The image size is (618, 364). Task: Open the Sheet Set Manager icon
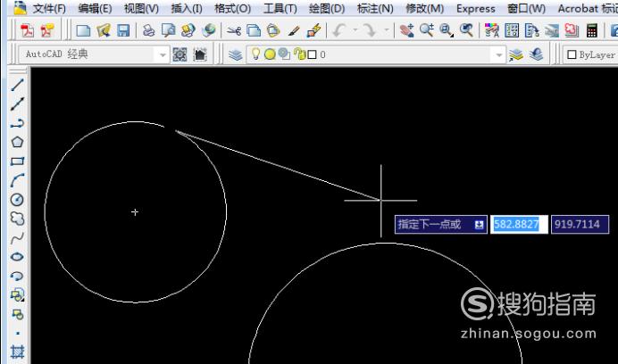tap(552, 30)
